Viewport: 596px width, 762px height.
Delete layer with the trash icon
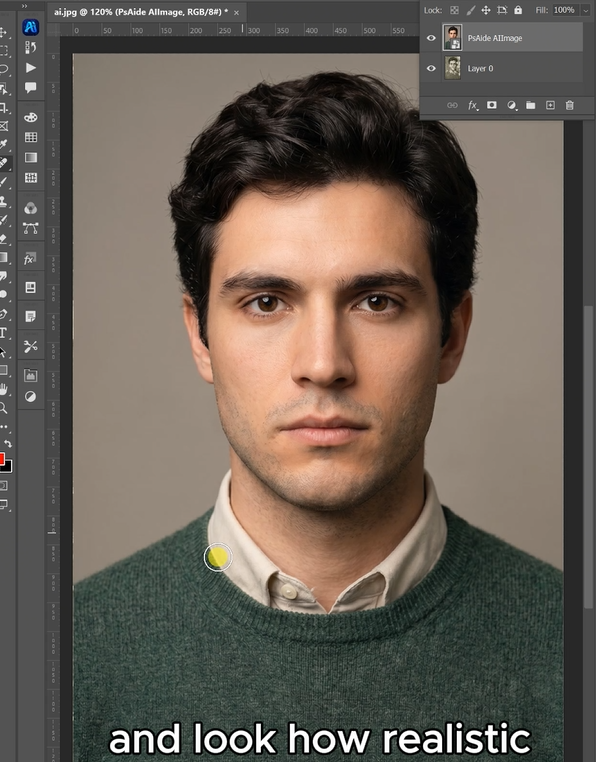pyautogui.click(x=570, y=105)
